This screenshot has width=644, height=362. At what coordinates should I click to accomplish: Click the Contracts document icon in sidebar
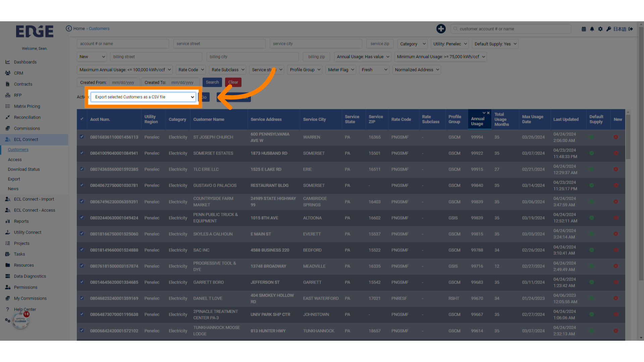click(8, 84)
